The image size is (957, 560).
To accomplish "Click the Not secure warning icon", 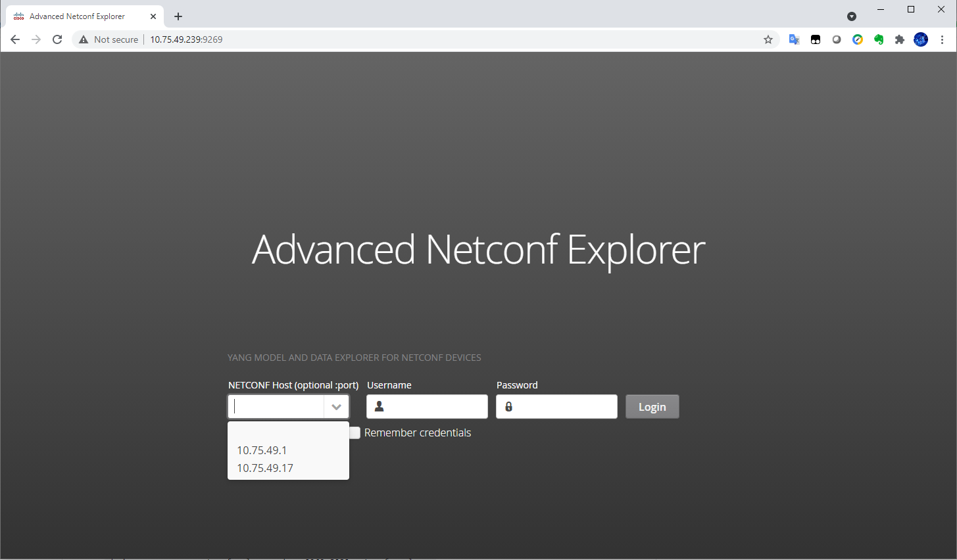I will [84, 39].
